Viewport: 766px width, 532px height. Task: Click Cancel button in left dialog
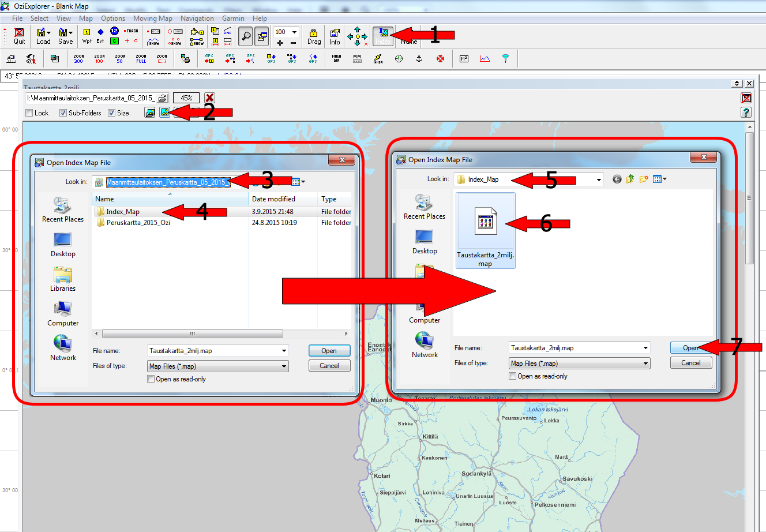(329, 366)
